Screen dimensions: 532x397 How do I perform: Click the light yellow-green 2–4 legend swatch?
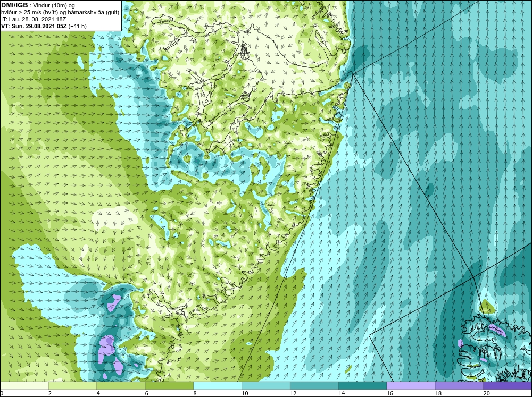click(72, 385)
